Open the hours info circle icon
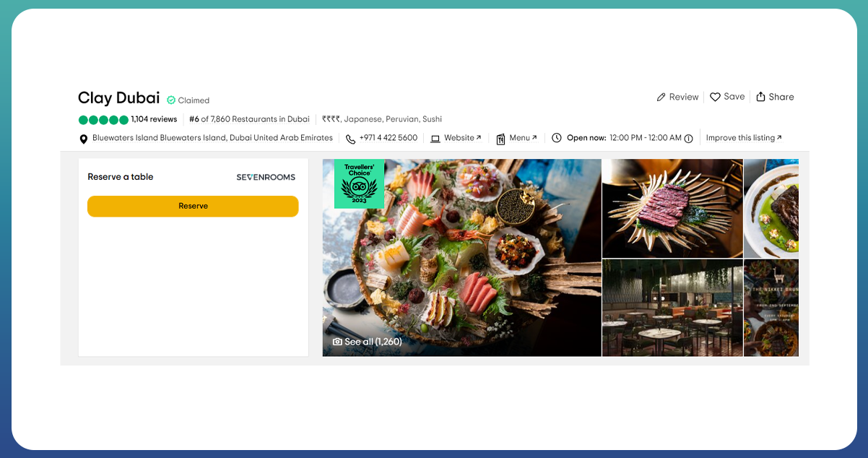This screenshot has width=868, height=458. click(x=688, y=139)
